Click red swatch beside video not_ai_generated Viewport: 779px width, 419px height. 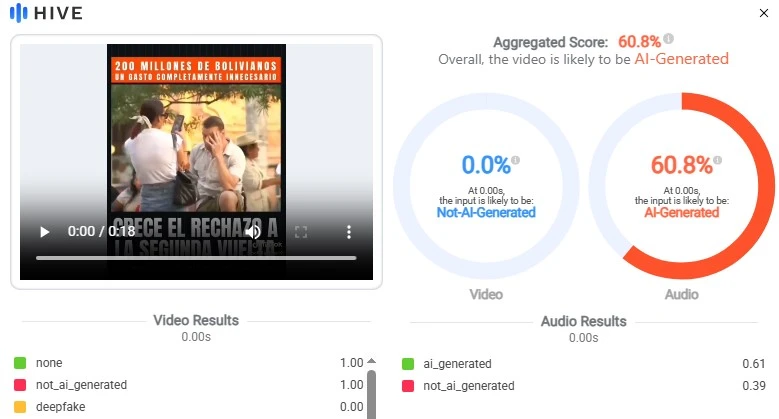coord(20,385)
